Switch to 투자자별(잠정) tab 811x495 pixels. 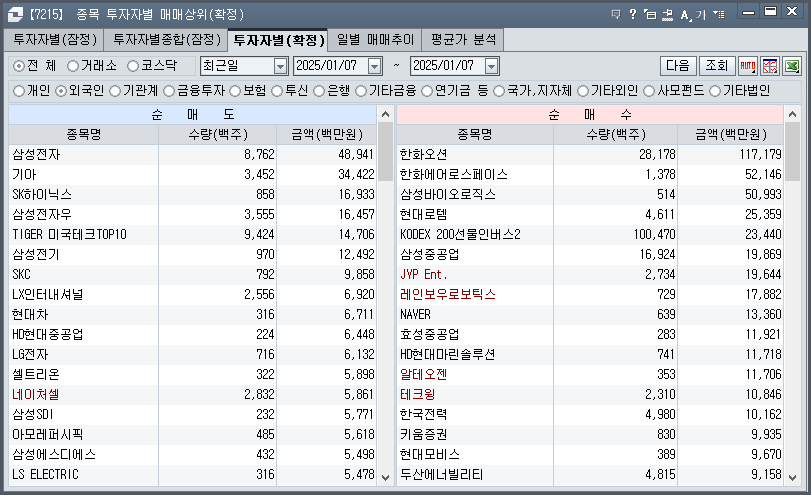tap(54, 40)
